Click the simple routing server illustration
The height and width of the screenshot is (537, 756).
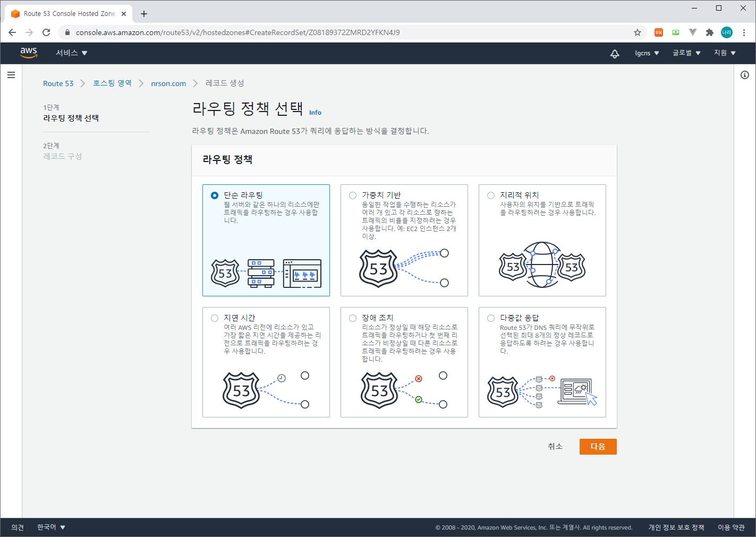click(266, 273)
